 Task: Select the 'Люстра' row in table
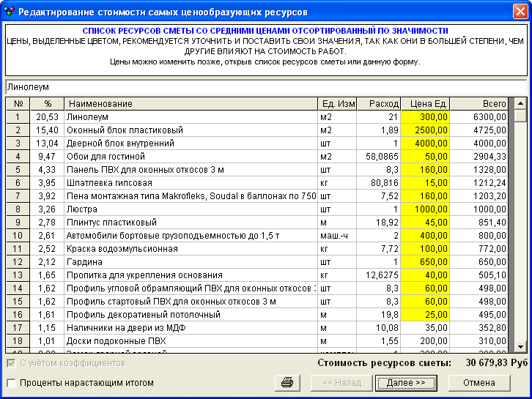tap(191, 209)
